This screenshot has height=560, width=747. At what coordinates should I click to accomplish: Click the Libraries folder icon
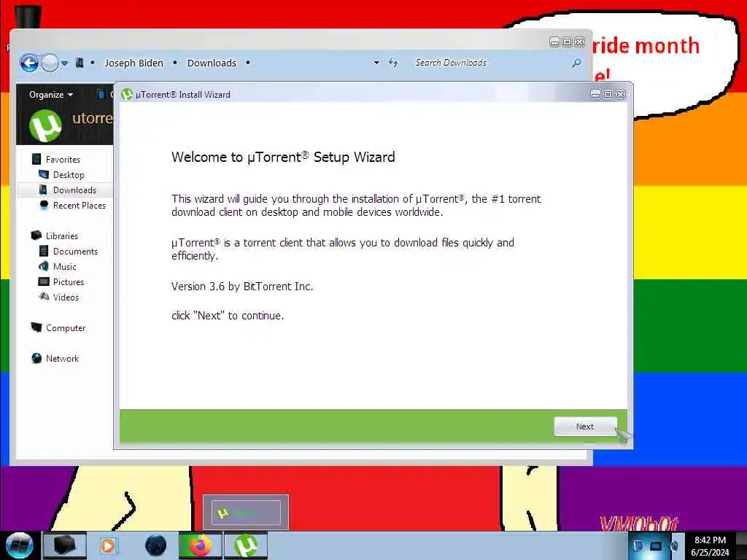pos(36,236)
